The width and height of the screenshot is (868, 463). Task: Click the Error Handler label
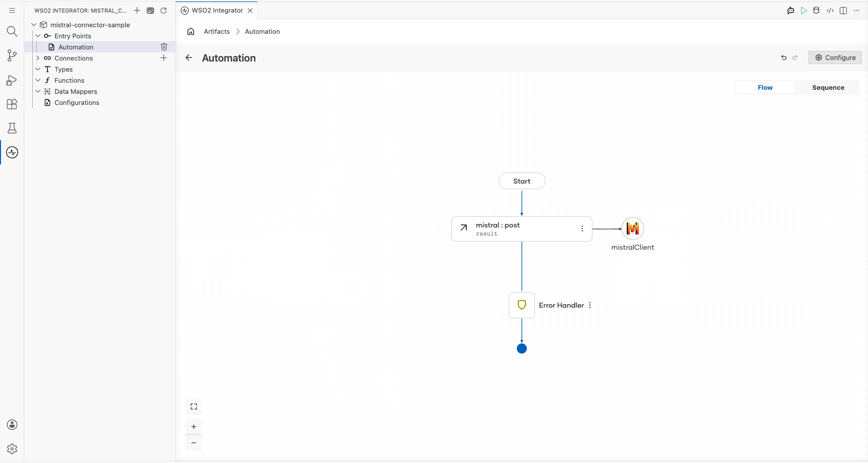coord(561,305)
